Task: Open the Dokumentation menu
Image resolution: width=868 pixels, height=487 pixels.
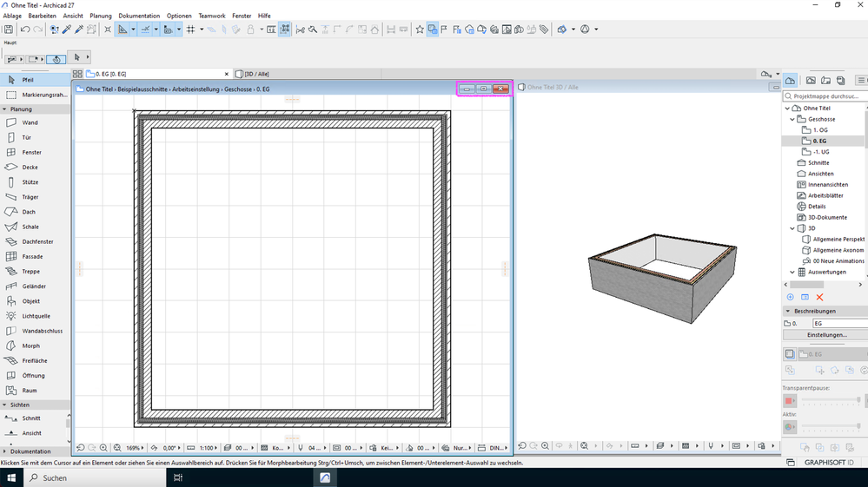Action: coord(139,16)
